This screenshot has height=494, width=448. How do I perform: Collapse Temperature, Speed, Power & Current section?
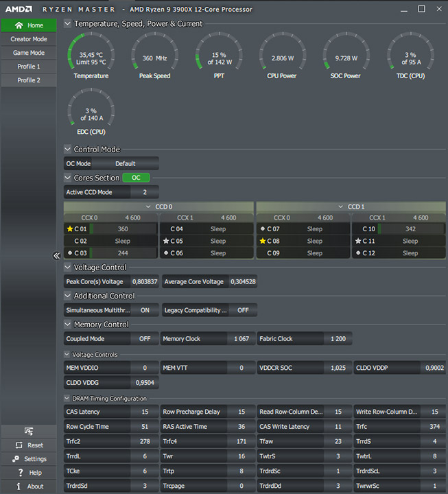[x=67, y=23]
